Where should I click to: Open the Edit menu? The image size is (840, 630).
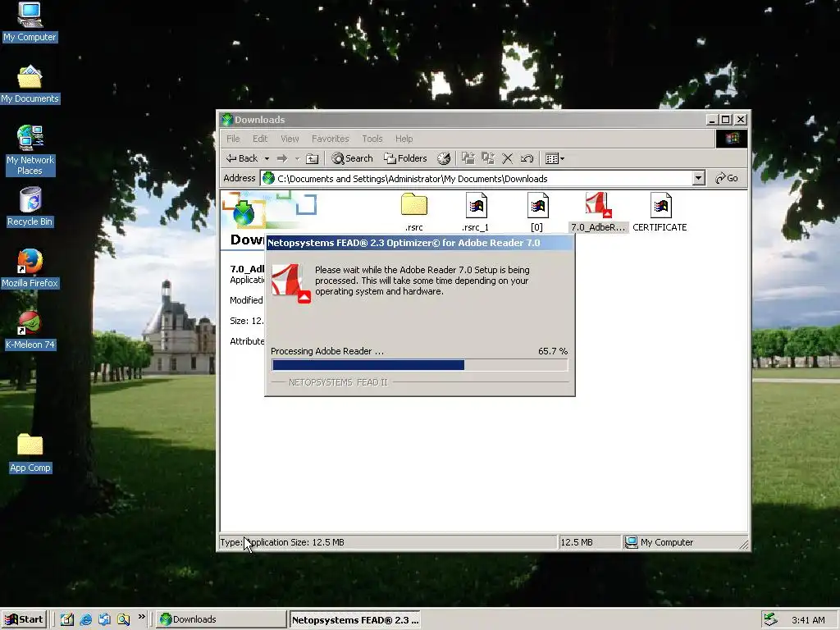(260, 139)
